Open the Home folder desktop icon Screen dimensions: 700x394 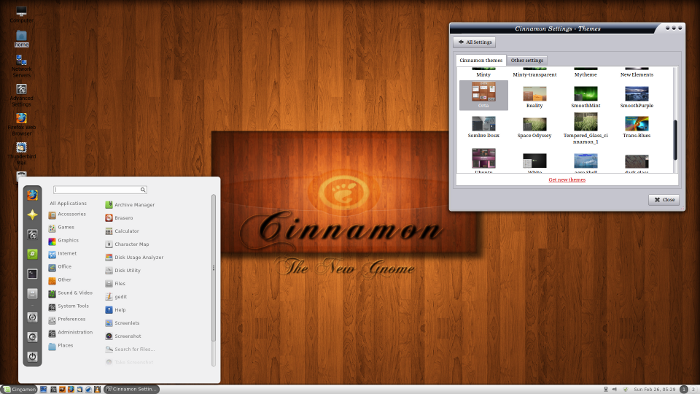coord(21,38)
